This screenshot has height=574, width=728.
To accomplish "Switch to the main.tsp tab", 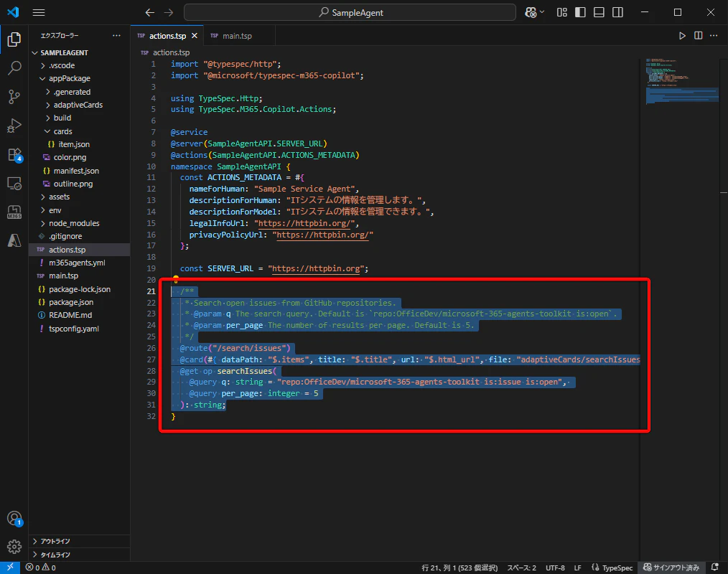I will pos(237,36).
